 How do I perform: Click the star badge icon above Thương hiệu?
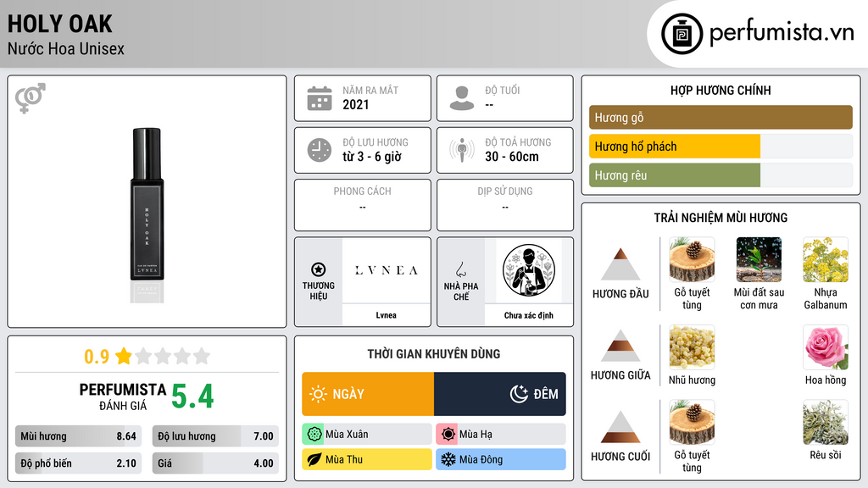[x=319, y=269]
